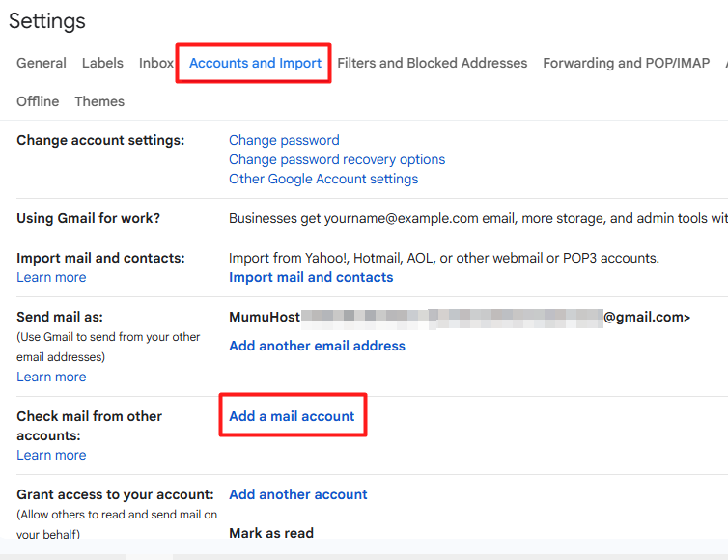This screenshot has height=560, width=728.
Task: Click the Change password link
Action: pyautogui.click(x=284, y=140)
